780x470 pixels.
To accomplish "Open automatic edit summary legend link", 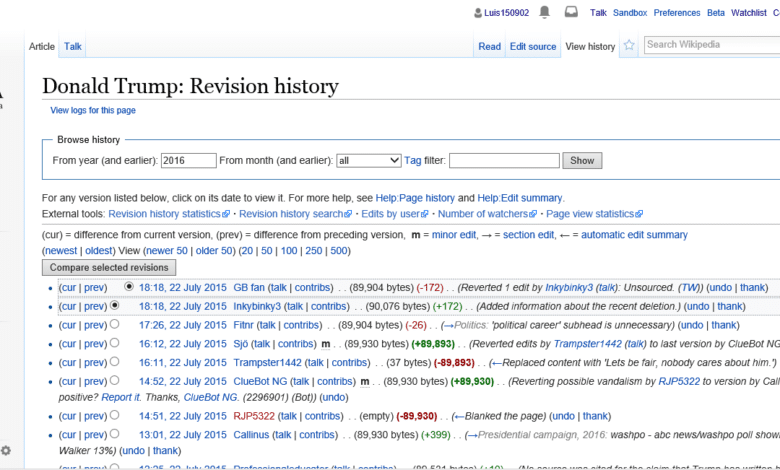I will tap(634, 235).
